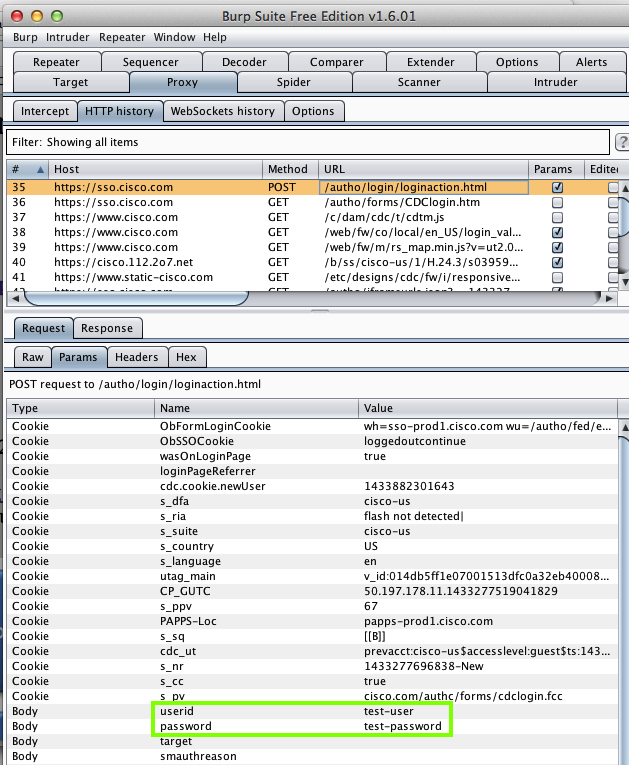Image resolution: width=629 pixels, height=765 pixels.
Task: Switch to the Raw view tab
Action: (33, 357)
